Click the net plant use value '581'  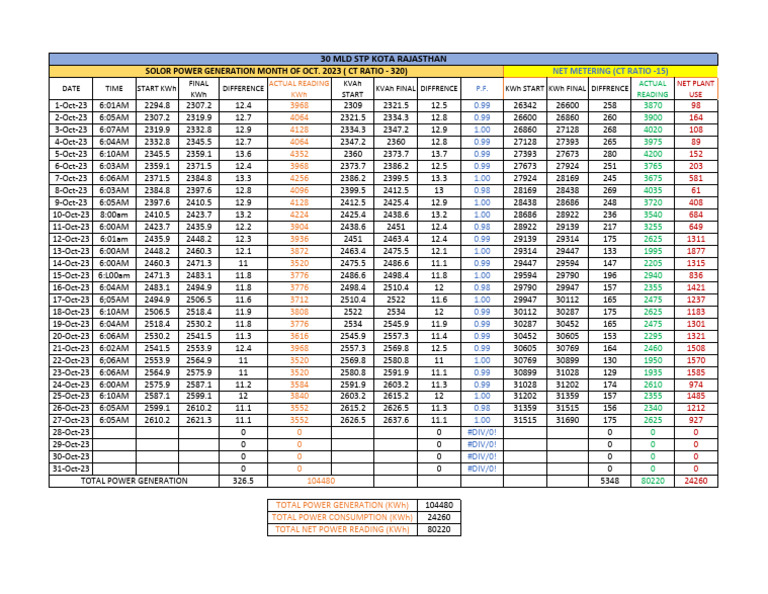tap(696, 178)
